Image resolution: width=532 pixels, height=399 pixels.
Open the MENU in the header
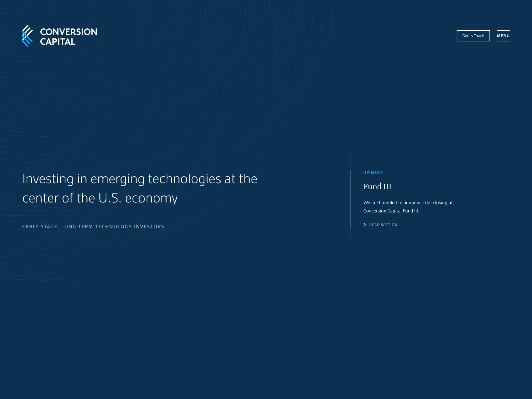(503, 36)
